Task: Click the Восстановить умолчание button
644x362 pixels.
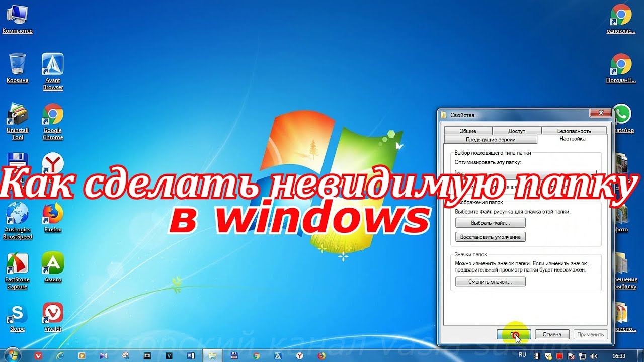Action: tap(491, 236)
